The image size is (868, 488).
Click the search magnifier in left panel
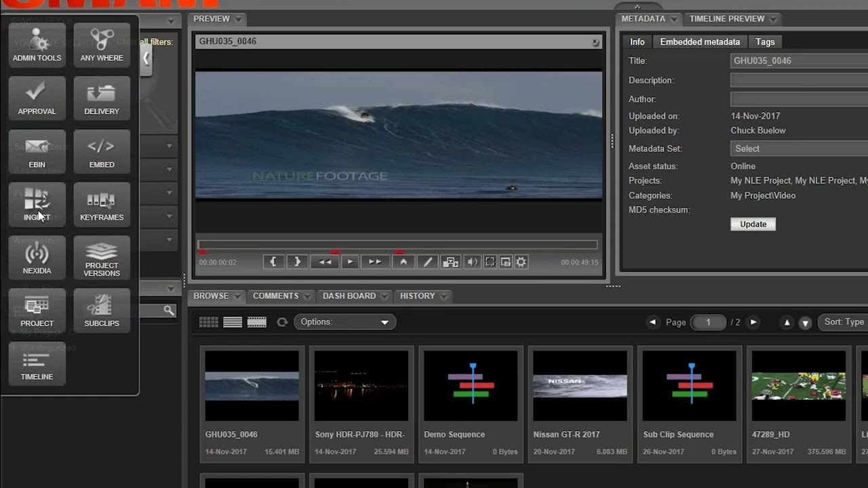point(168,310)
